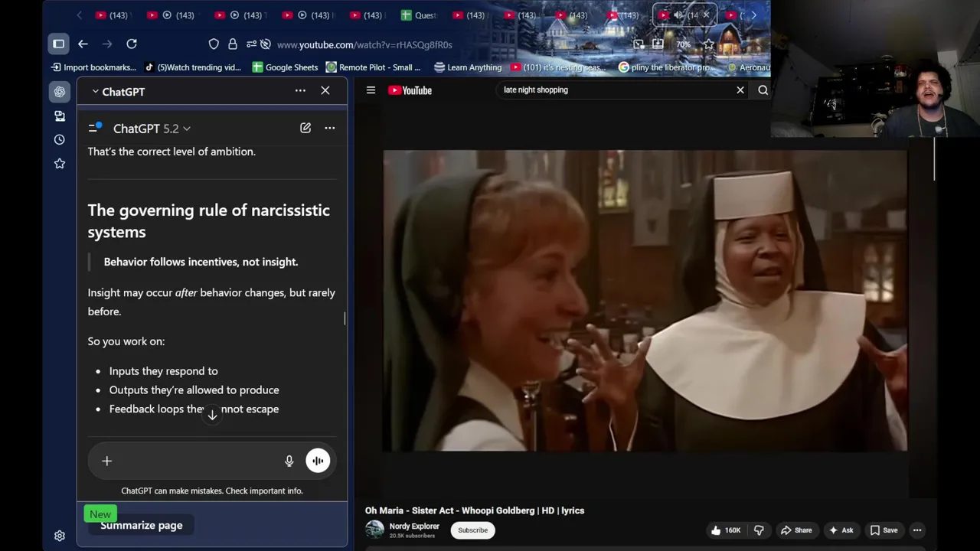Image resolution: width=980 pixels, height=551 pixels.
Task: Close the ChatGPT sidebar panel
Action: point(325,91)
